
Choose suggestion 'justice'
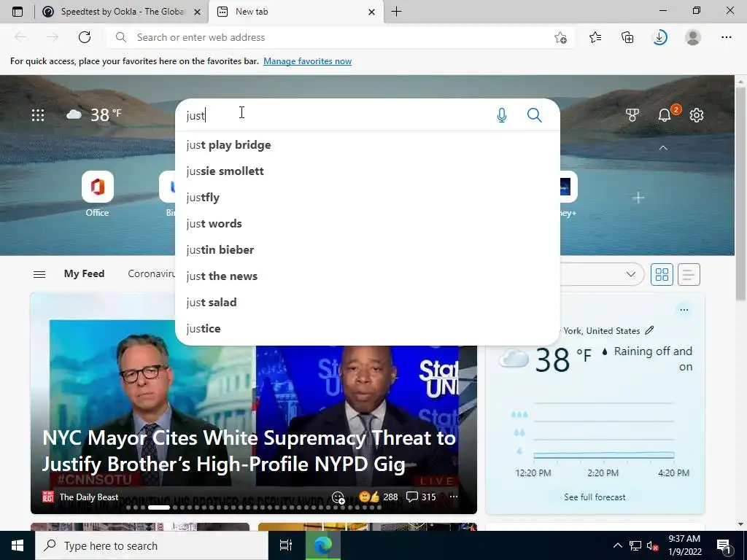click(368, 329)
